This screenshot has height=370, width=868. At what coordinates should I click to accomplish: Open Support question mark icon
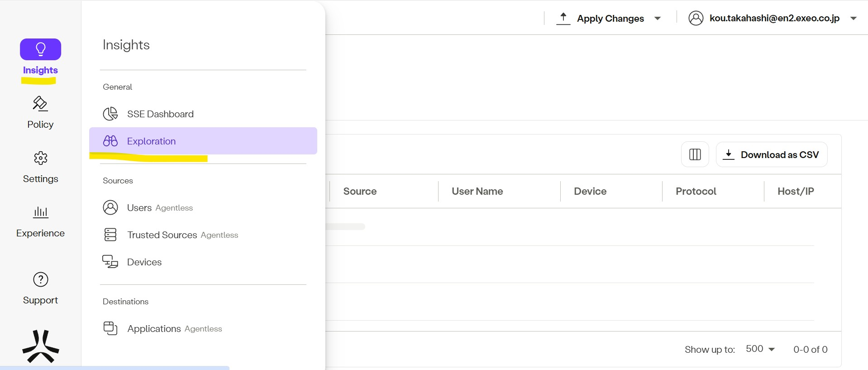[40, 279]
